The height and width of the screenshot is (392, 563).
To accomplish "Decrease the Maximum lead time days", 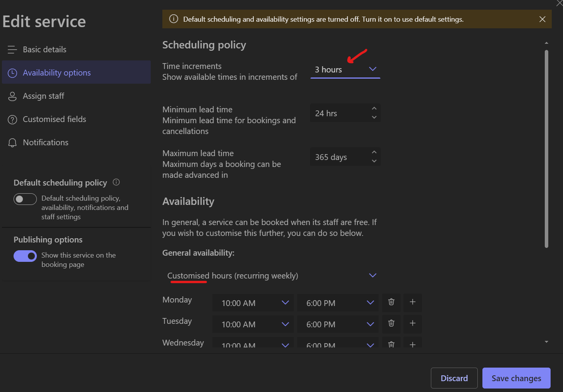I will 374,161.
